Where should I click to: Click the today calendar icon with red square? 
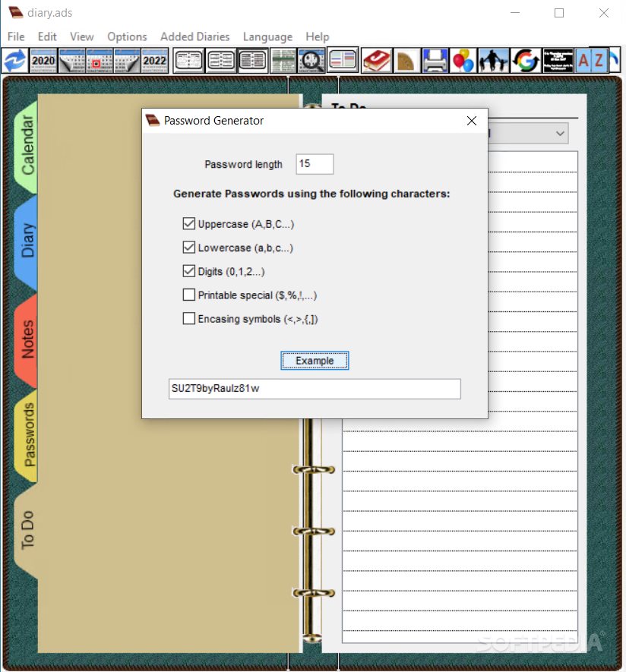(x=100, y=61)
